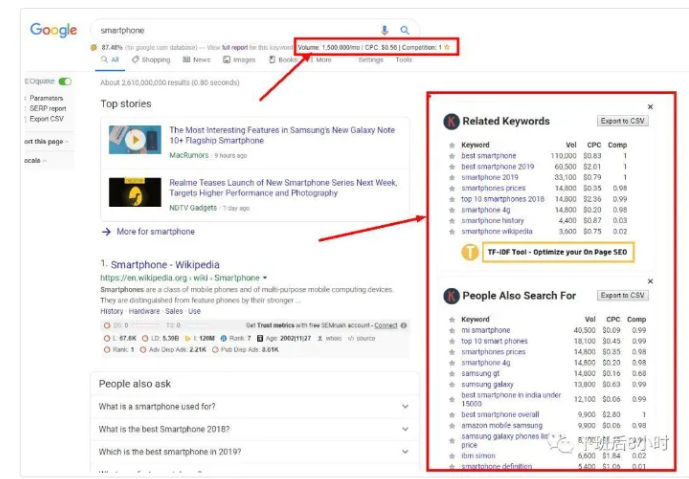Click Connect SEMrush account link
Screen dimensions: 689x479
pos(386,325)
